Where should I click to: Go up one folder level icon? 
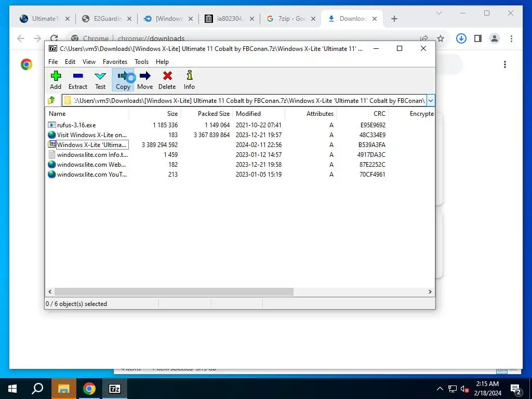pos(51,100)
